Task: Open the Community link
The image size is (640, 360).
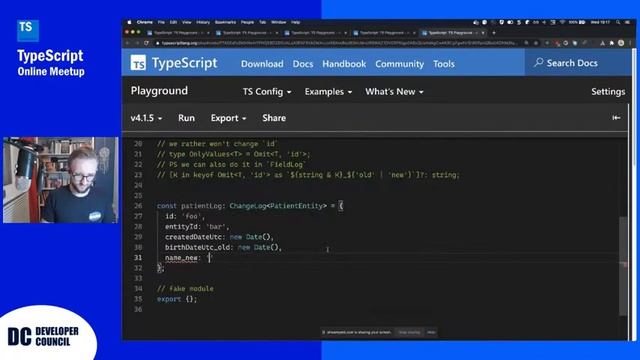Action: pos(400,64)
